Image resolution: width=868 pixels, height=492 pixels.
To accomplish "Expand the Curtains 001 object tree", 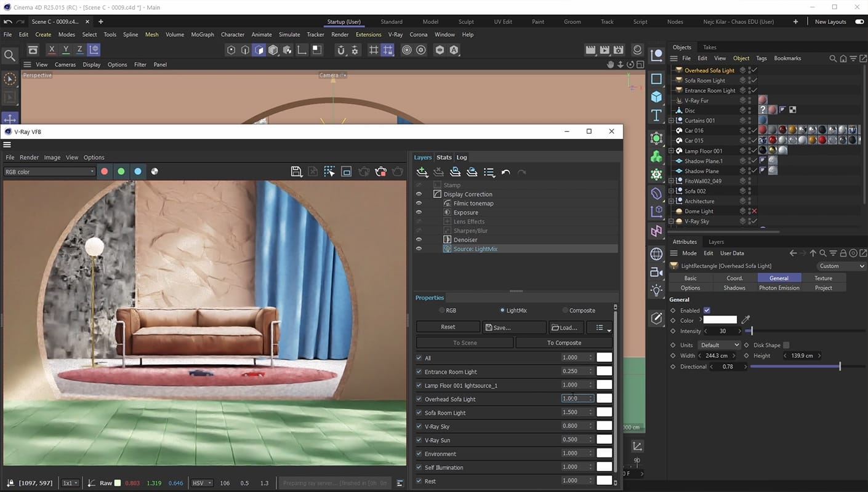I will [x=671, y=121].
